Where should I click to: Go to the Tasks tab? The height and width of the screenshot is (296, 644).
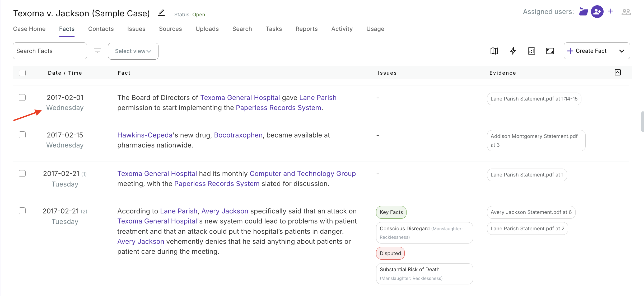tap(274, 29)
